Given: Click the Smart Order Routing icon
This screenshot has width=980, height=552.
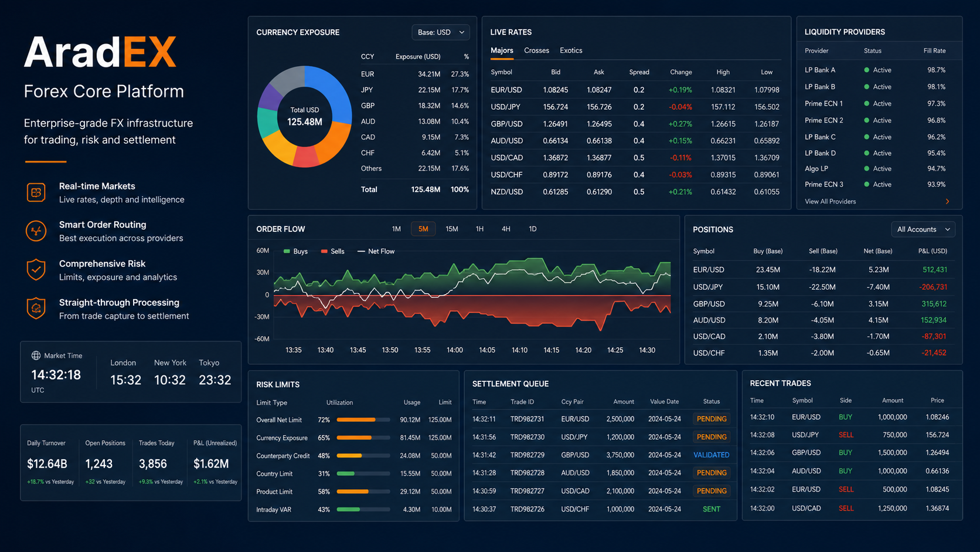Looking at the screenshot, I should [36, 231].
